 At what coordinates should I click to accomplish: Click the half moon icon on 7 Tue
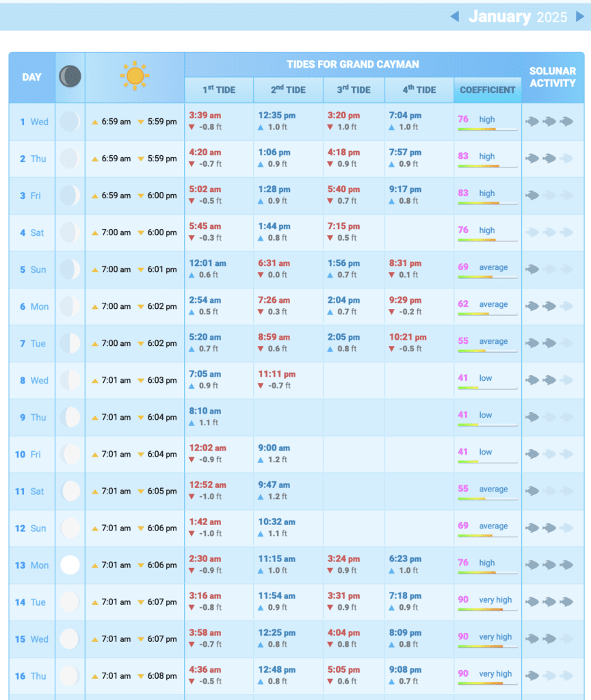click(x=70, y=343)
